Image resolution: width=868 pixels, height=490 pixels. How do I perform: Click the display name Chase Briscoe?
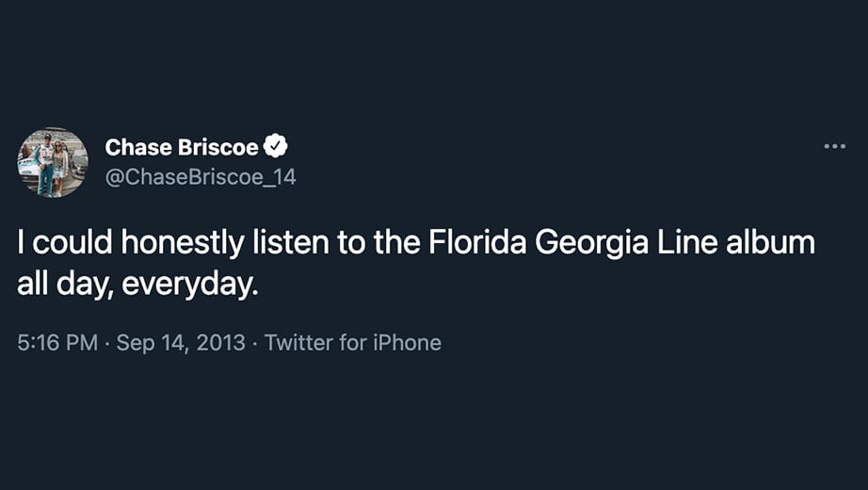point(182,147)
